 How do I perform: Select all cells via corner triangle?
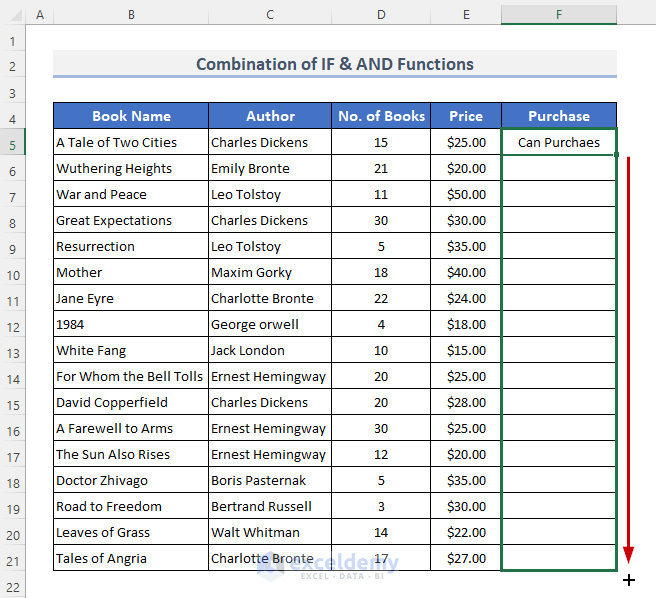coord(15,15)
